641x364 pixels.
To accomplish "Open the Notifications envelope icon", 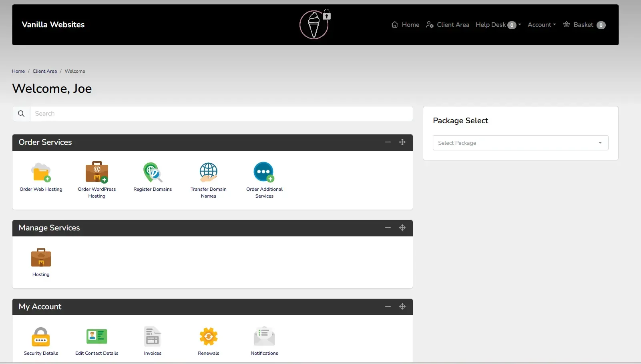I will [x=264, y=337].
